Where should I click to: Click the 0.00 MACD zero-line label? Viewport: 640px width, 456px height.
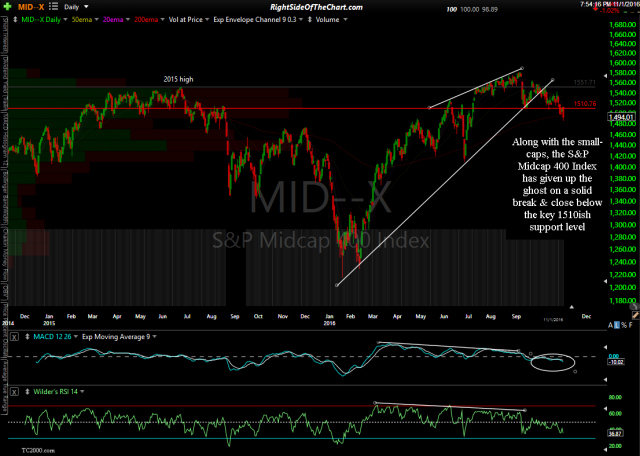point(613,356)
